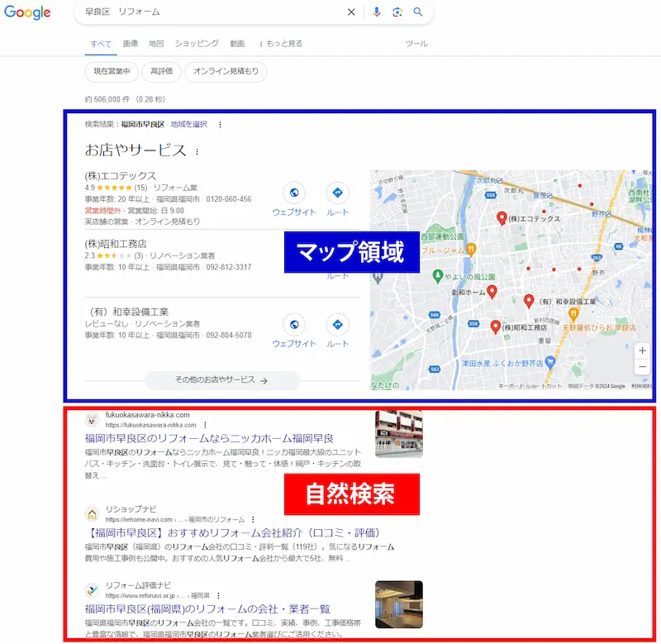
Task: Open three-dot menu beside 地域を選択
Action: 220,124
